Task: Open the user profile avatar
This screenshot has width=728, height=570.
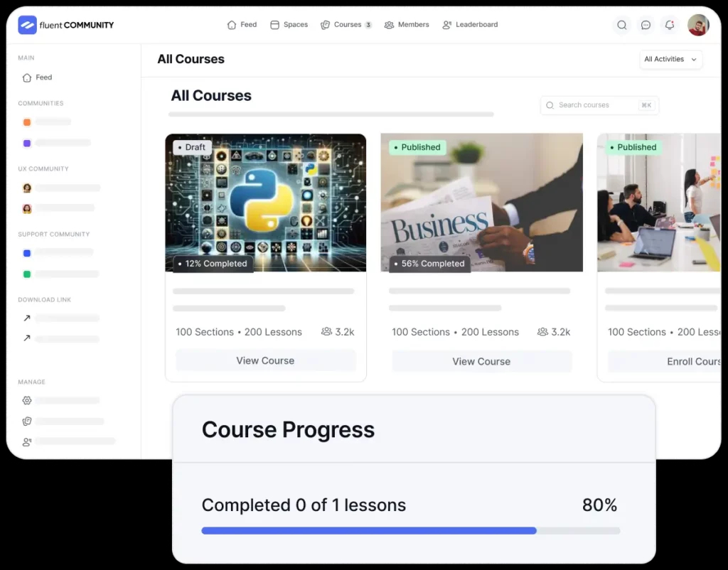Action: coord(698,25)
